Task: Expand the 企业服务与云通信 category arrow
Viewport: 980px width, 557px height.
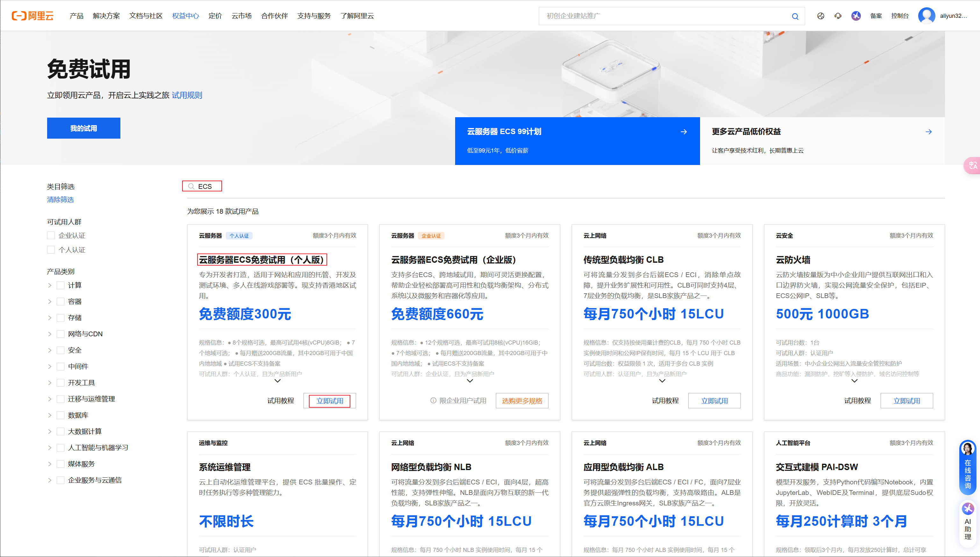Action: point(49,480)
